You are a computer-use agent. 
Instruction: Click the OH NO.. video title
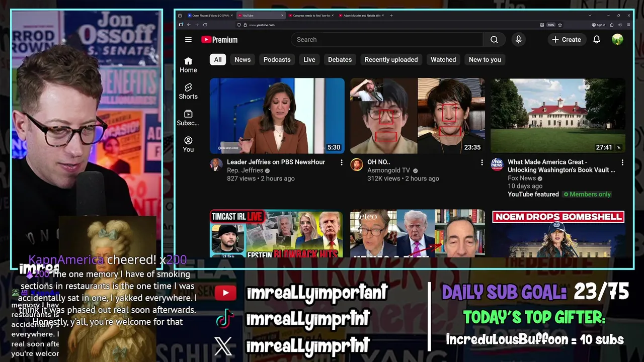click(379, 162)
